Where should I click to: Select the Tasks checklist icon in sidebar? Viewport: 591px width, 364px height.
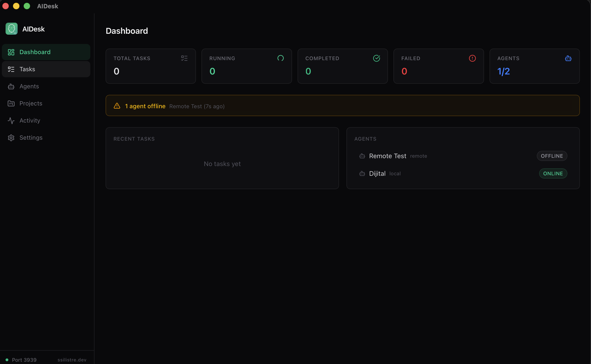11,69
